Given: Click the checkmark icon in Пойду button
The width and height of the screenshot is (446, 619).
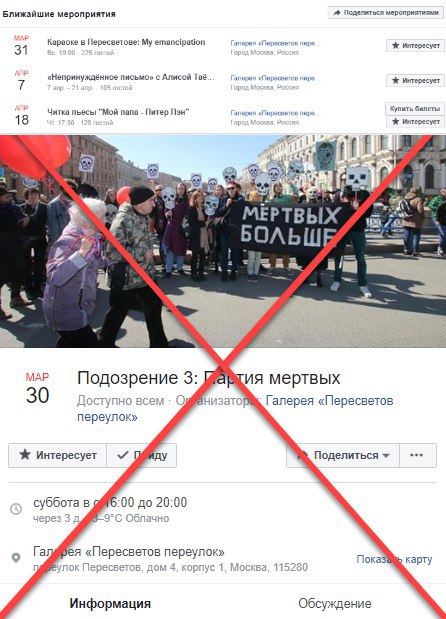Looking at the screenshot, I should pos(123,455).
